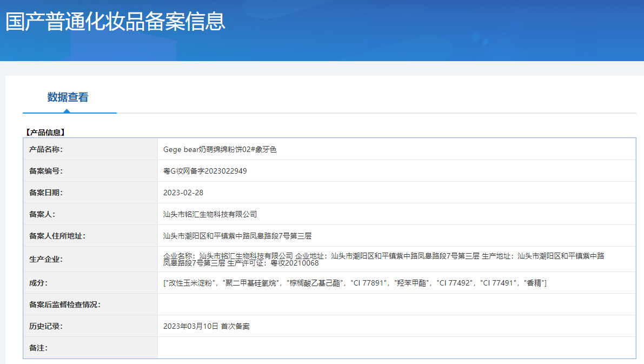Viewport: 644px width, 364px height.
Task: Click the 成分 row label
Action: click(x=38, y=283)
